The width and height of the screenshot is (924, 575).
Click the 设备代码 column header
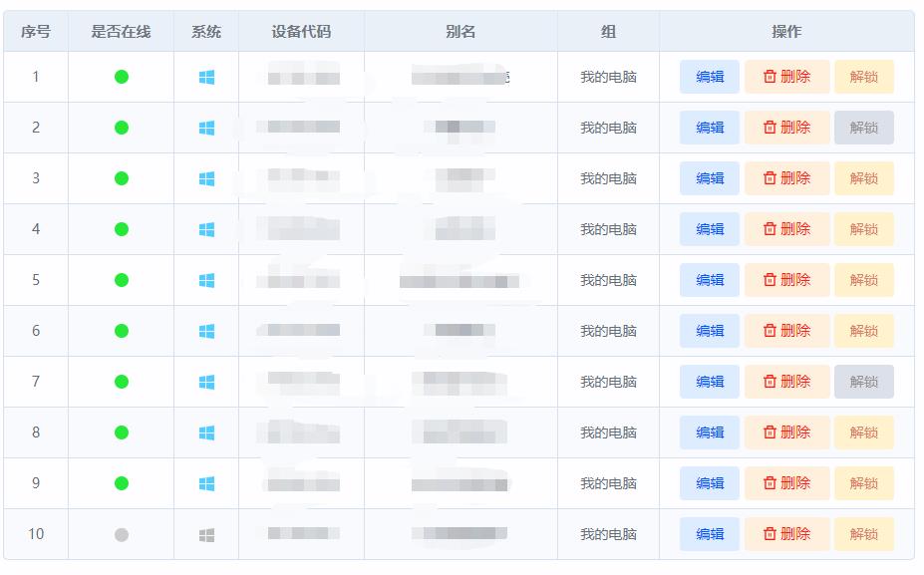[301, 31]
